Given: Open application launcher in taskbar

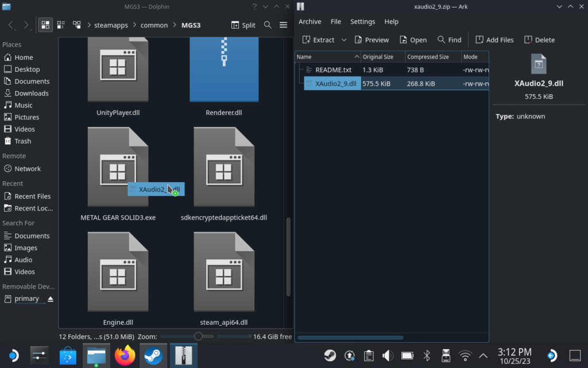Looking at the screenshot, I should tap(13, 355).
